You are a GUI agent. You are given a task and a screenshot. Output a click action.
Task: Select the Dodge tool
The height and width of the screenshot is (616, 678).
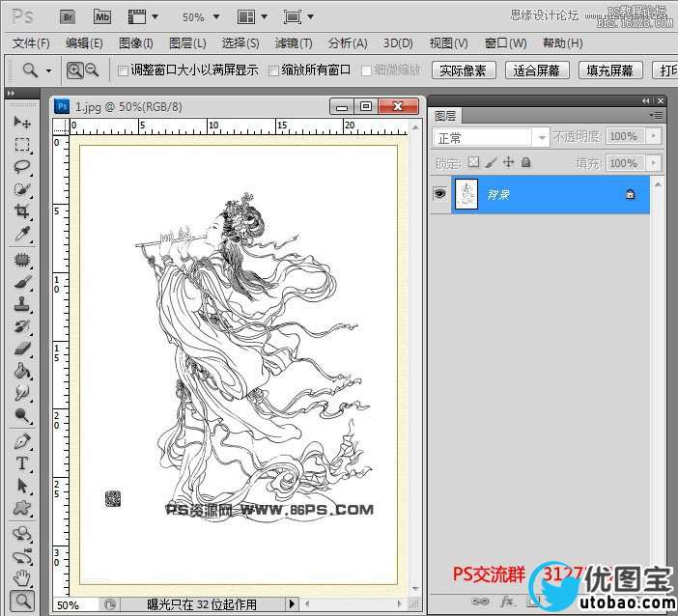click(x=21, y=415)
